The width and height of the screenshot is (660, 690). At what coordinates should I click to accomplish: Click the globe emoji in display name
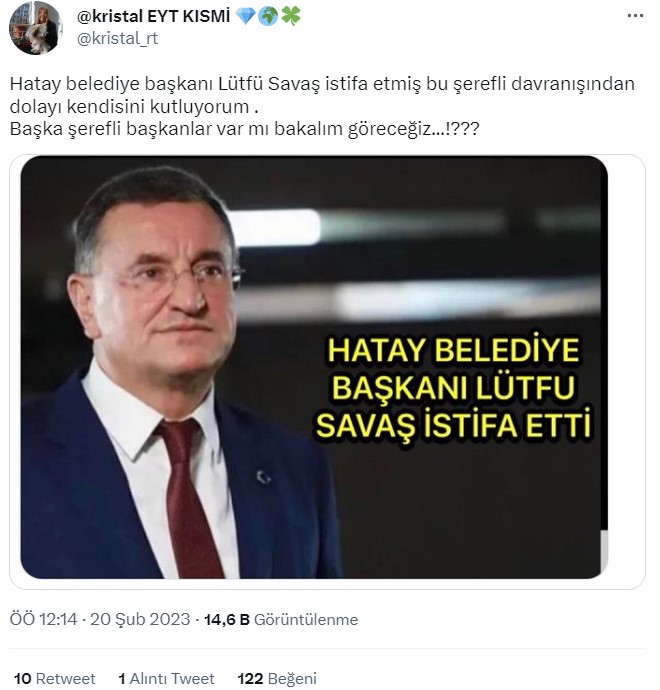(268, 16)
